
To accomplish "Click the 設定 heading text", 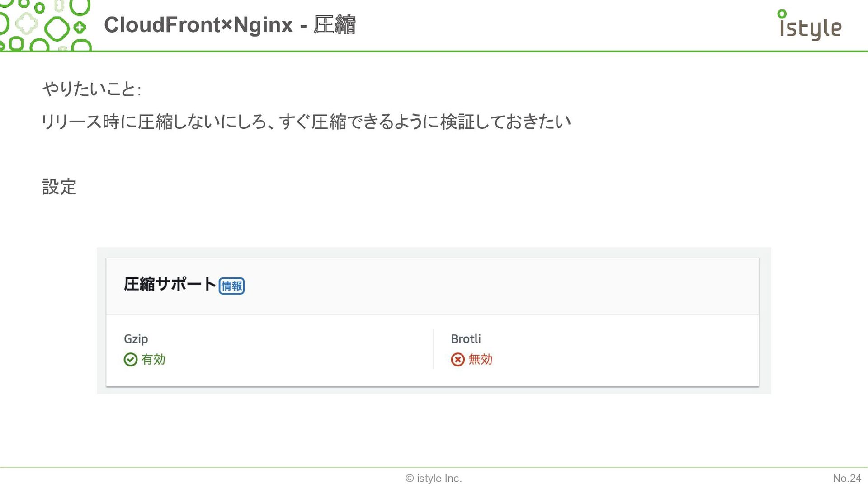I will 59,187.
